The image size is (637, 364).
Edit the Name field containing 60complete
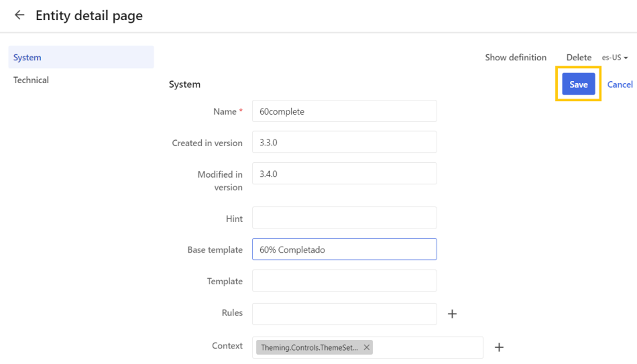(344, 111)
